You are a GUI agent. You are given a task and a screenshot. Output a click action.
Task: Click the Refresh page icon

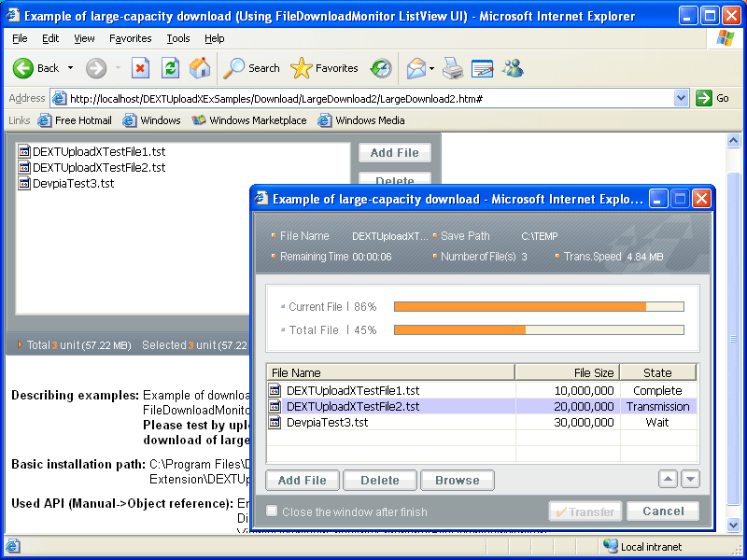pos(169,68)
